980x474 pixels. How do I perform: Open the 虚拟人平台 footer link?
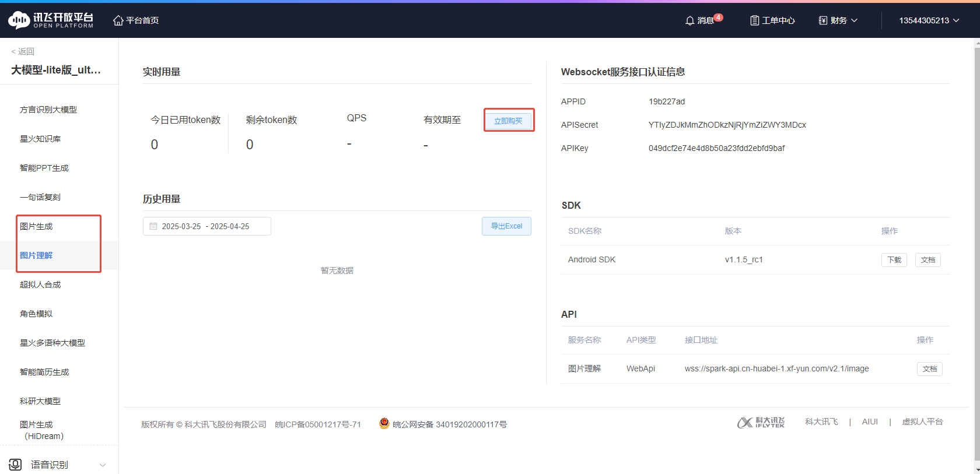click(922, 422)
